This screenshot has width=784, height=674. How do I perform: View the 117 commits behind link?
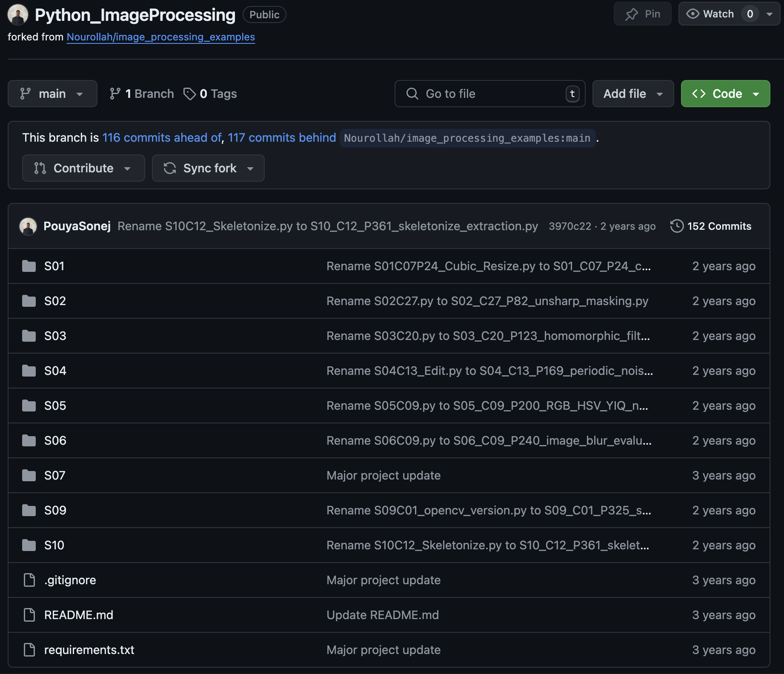(282, 137)
